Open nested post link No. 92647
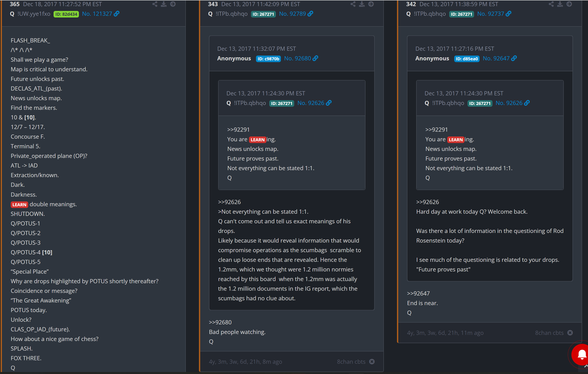588x374 pixels. click(496, 58)
